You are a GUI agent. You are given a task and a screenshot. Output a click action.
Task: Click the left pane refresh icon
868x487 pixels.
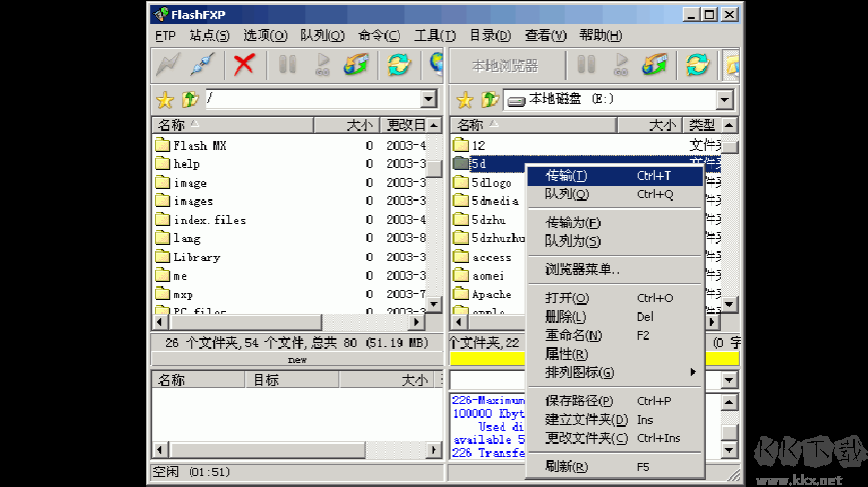(399, 65)
